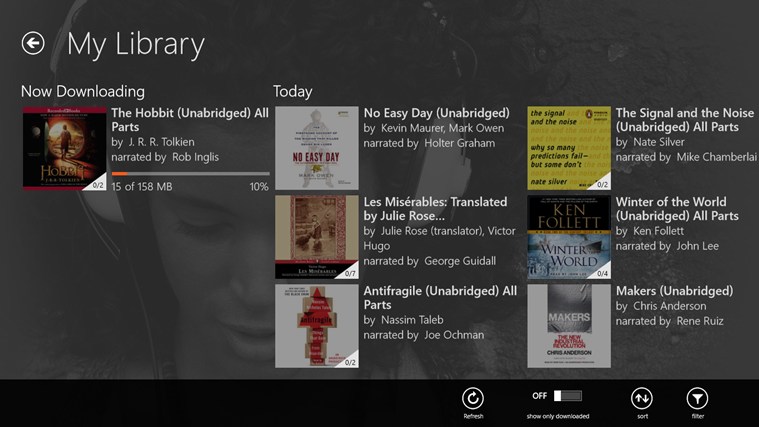Viewport: 759px width, 427px height.
Task: Open Antifragile book cover
Action: tap(316, 325)
